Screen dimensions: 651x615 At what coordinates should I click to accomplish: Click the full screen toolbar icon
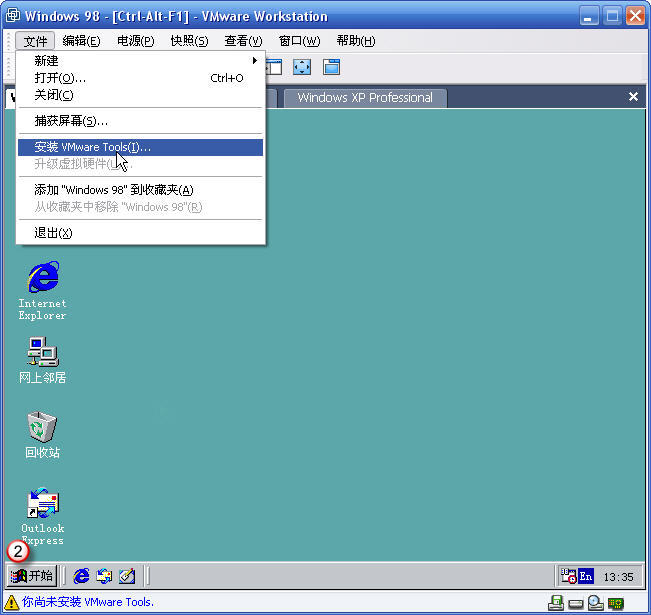click(x=302, y=67)
